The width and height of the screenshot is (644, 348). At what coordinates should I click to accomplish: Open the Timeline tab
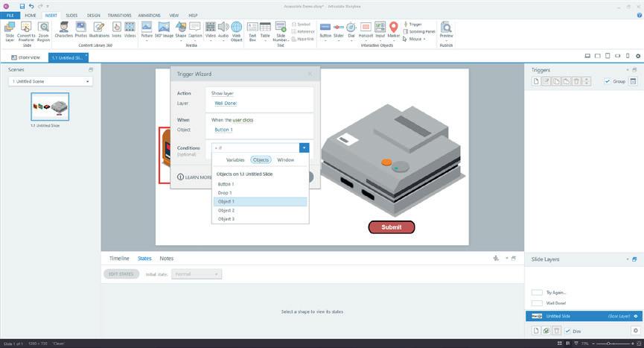119,259
